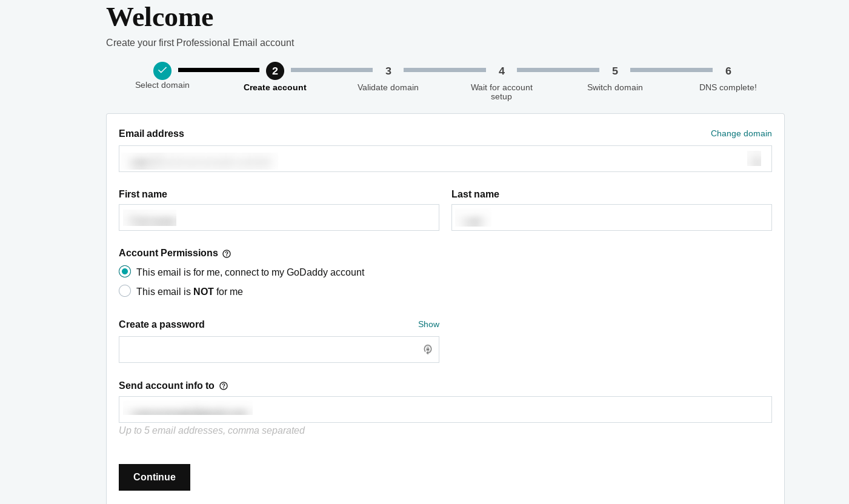
Task: Click step 3 Validate domain
Action: point(388,71)
